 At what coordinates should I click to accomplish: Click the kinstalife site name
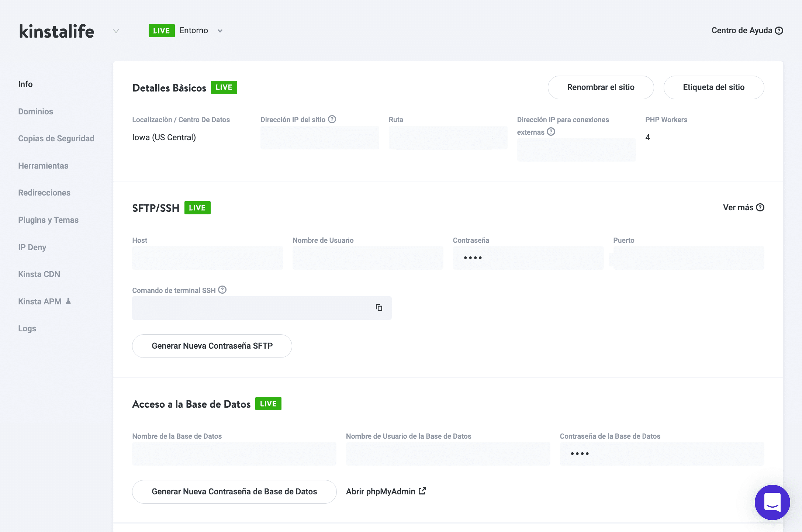pos(57,31)
